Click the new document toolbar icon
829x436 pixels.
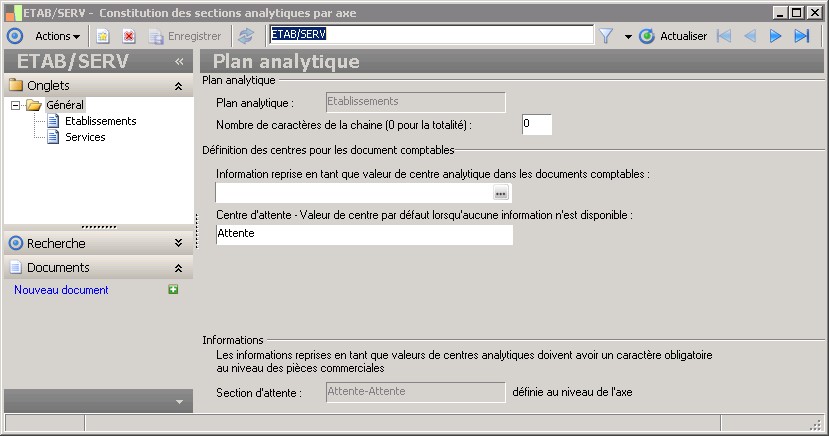pyautogui.click(x=103, y=36)
